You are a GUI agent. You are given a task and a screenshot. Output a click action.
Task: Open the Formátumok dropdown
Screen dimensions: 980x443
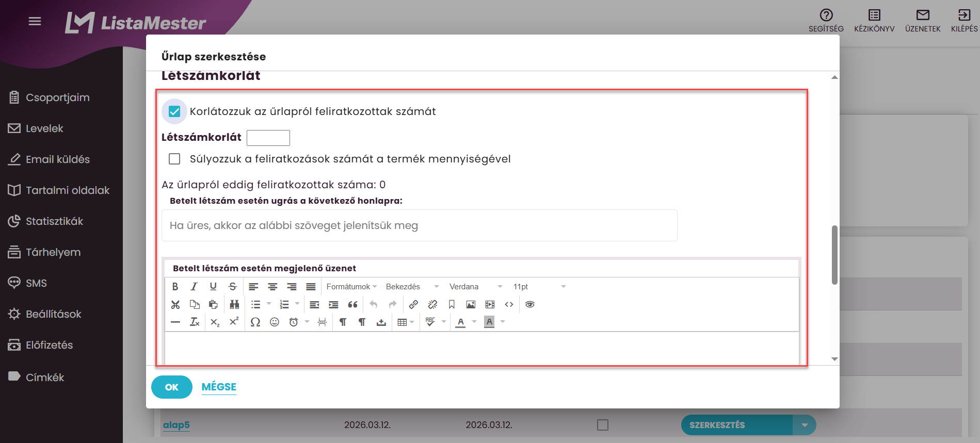[x=352, y=287]
